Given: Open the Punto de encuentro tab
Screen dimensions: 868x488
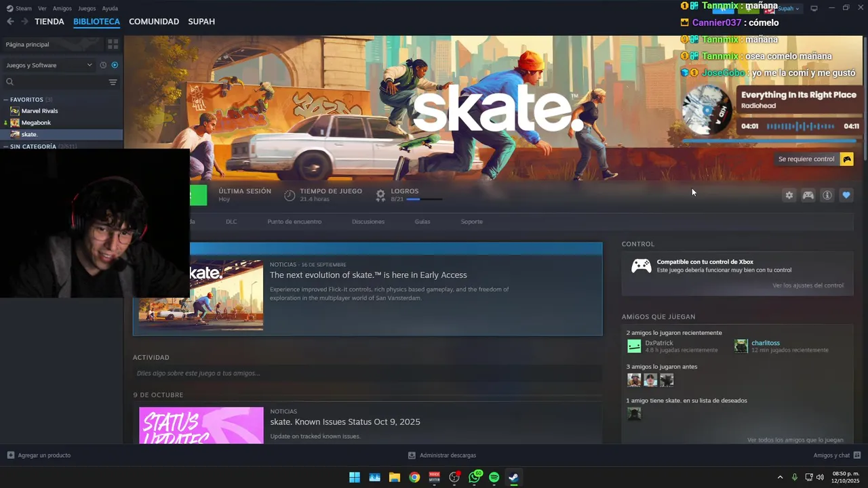Looking at the screenshot, I should click(x=294, y=222).
